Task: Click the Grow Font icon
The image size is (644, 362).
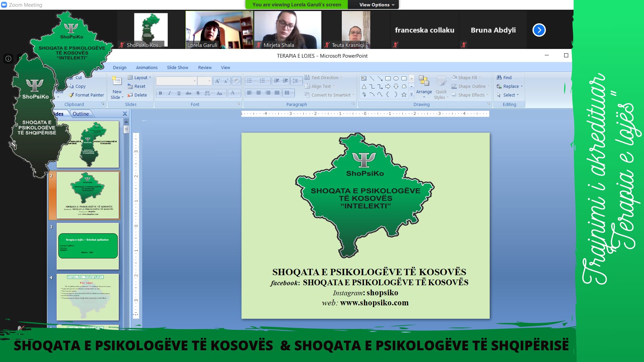Action: pyautogui.click(x=217, y=81)
